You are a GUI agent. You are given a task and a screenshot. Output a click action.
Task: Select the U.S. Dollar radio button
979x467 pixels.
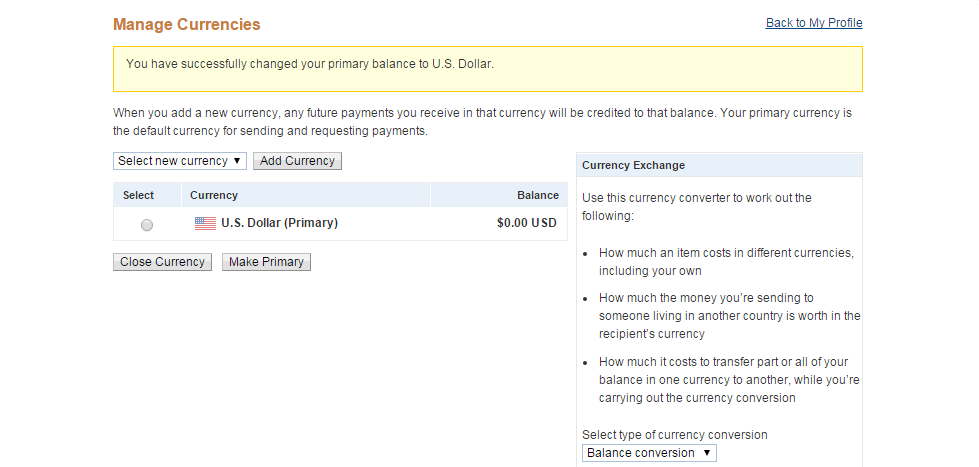click(147, 225)
